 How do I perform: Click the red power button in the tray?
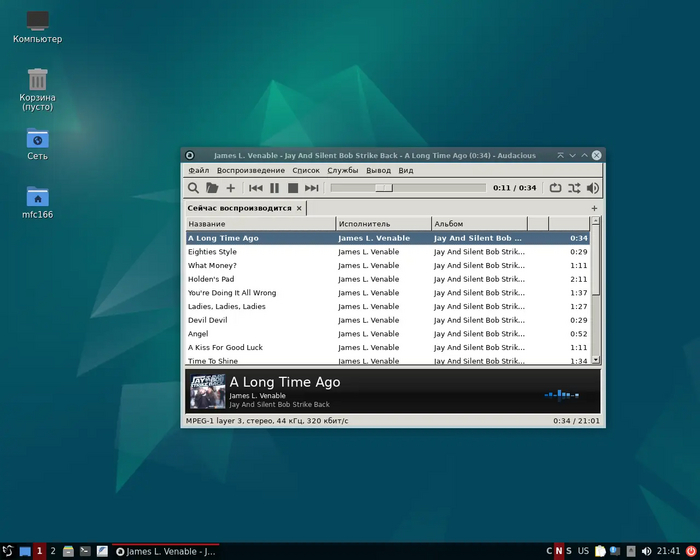(x=691, y=551)
